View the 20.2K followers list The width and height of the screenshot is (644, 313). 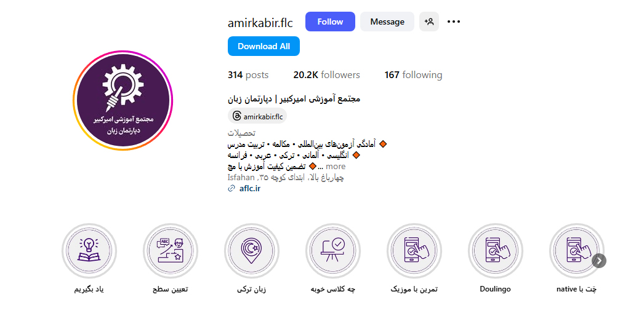[x=326, y=75]
